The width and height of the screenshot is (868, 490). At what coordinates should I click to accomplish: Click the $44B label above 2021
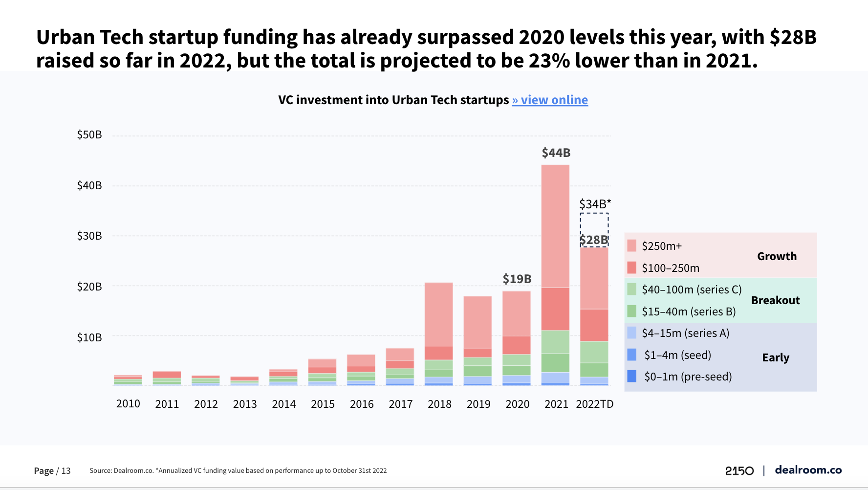coord(556,153)
